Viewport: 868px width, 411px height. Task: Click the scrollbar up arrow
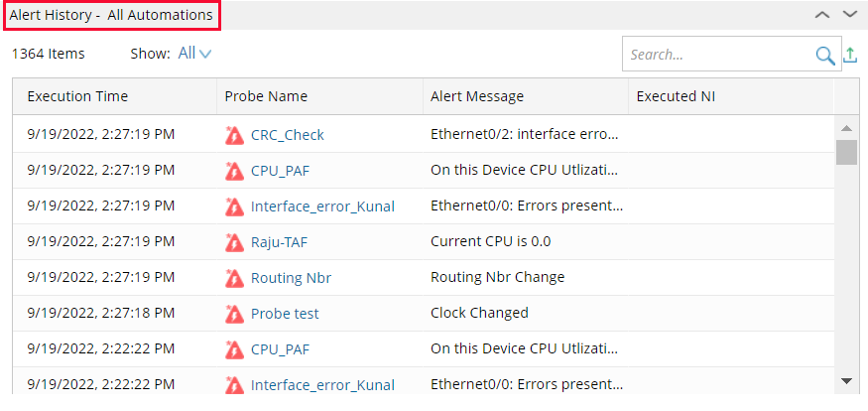point(846,129)
